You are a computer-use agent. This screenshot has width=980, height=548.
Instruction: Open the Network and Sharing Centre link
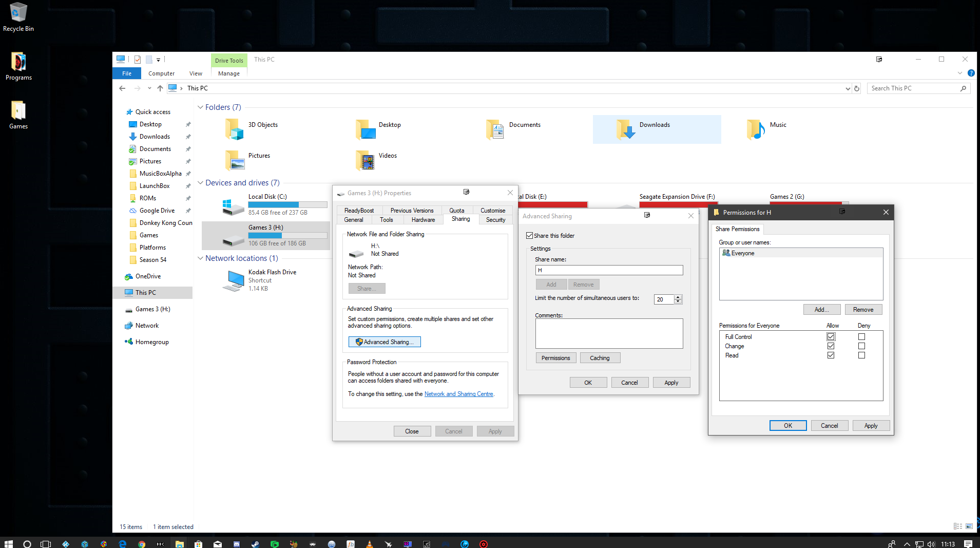[x=458, y=394]
